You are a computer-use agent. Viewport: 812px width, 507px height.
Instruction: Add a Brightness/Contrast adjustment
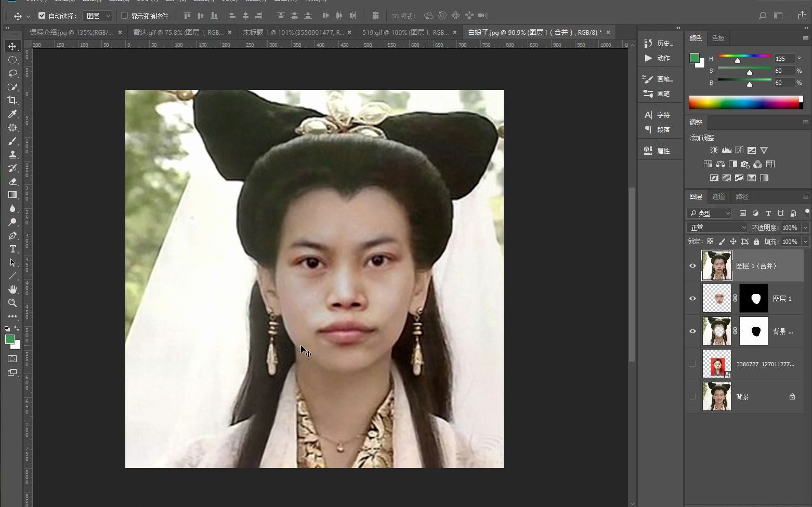coord(714,150)
